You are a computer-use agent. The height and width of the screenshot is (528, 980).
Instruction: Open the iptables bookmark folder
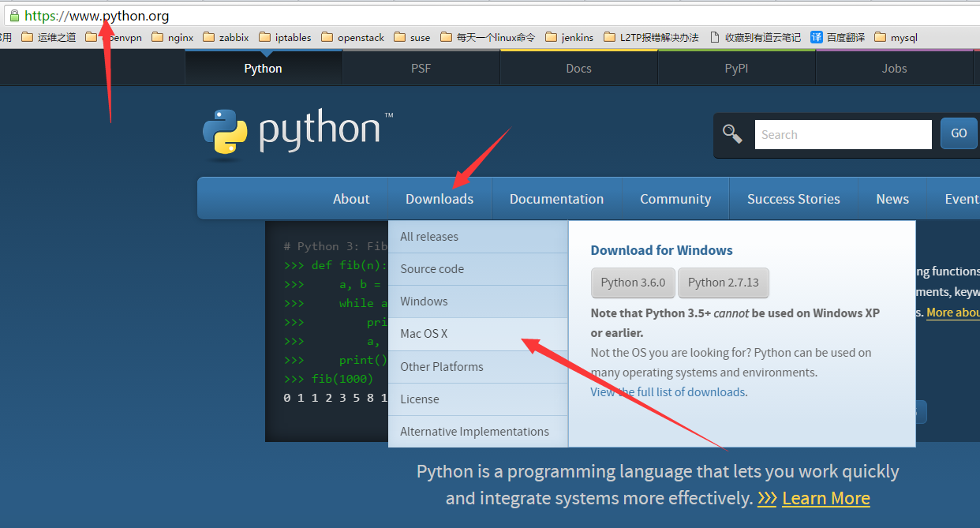click(285, 37)
